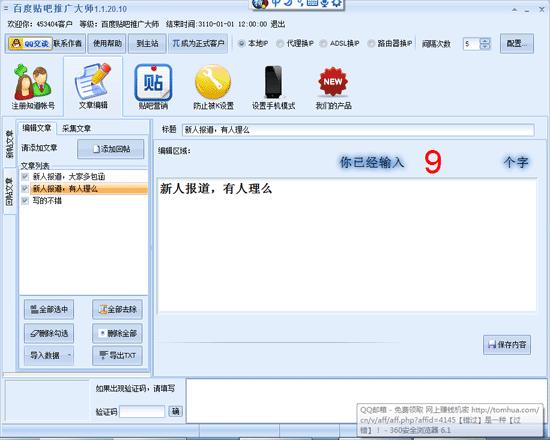Open the 贴吧营销 icon
The width and height of the screenshot is (550, 440).
click(153, 87)
